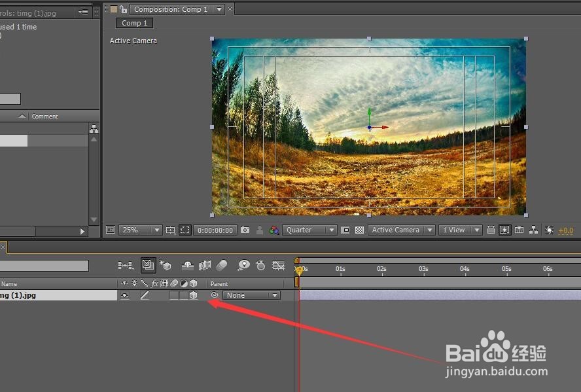This screenshot has height=392, width=581.
Task: Open the 1 View layout dropdown
Action: point(460,230)
